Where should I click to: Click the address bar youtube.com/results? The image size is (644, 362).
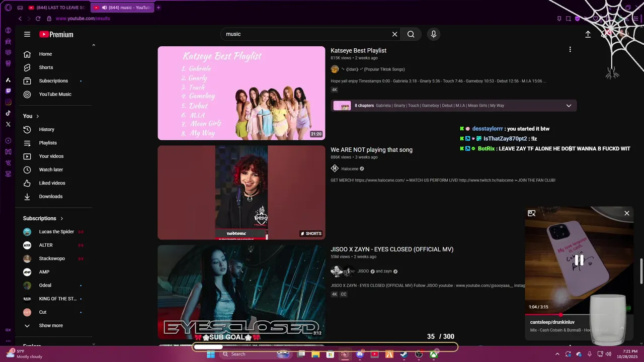click(83, 19)
